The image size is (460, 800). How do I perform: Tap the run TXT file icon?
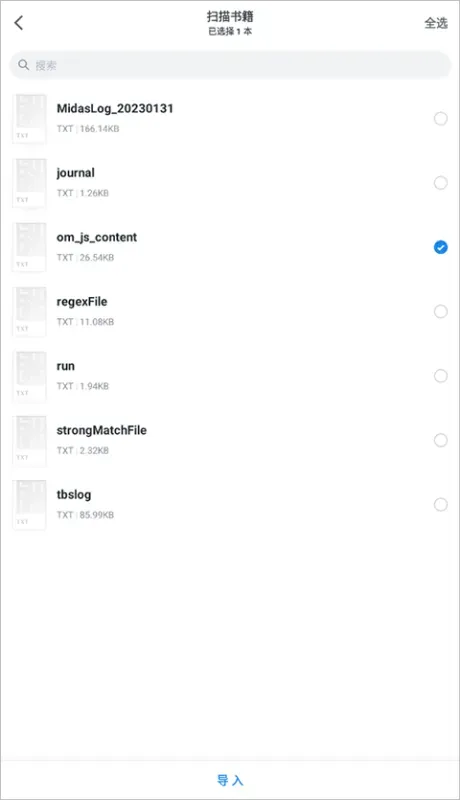(x=29, y=376)
